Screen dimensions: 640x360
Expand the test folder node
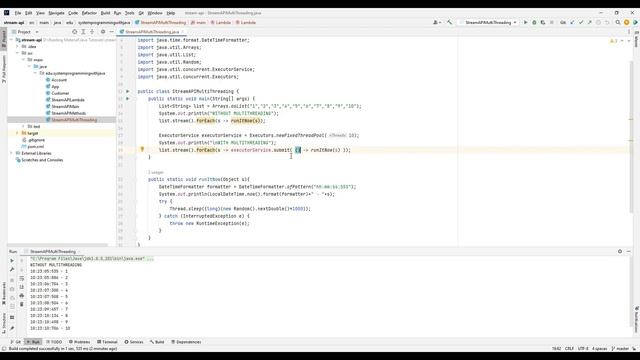(24, 127)
